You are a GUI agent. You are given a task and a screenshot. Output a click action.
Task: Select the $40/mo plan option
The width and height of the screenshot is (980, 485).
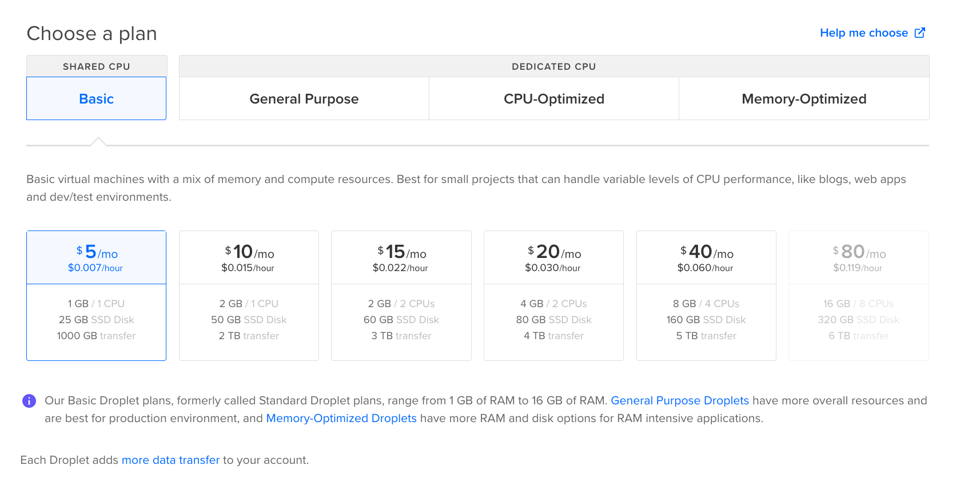(x=706, y=295)
